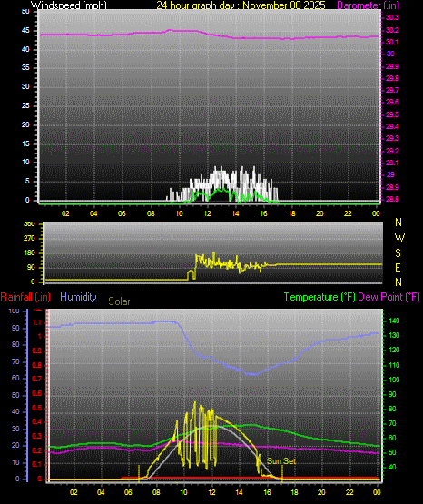The image size is (423, 504).
Task: Click the W compass label on direction chart
Action: pyautogui.click(x=399, y=238)
